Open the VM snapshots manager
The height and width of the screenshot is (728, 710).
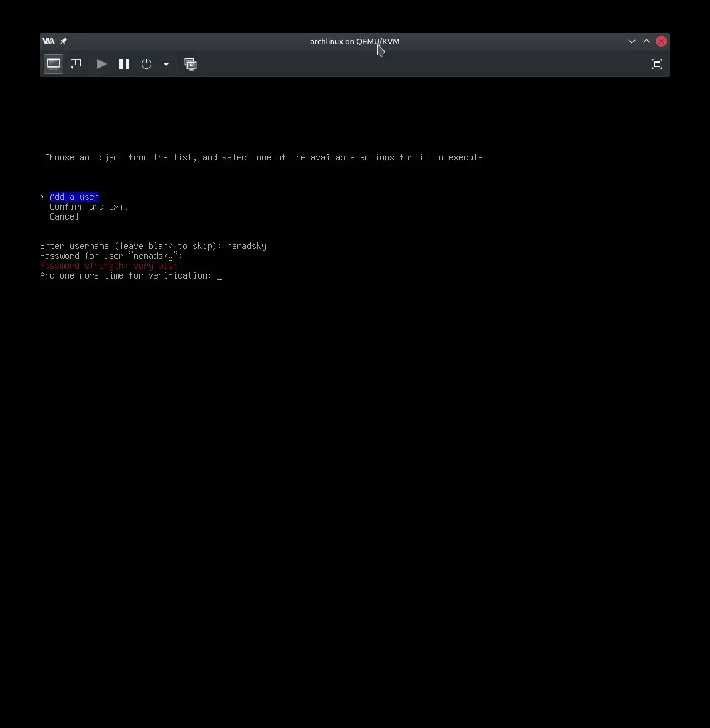click(191, 64)
